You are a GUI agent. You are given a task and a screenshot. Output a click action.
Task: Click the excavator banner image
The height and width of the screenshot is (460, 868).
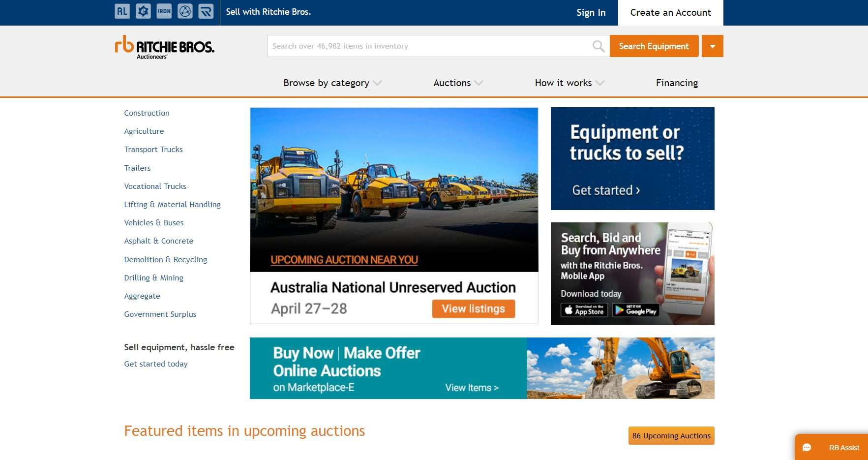pyautogui.click(x=621, y=368)
